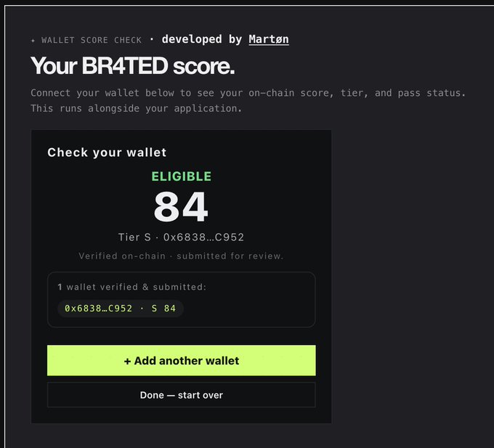Click the Connect your wallet below description text
This screenshot has height=448, width=494.
tap(248, 100)
